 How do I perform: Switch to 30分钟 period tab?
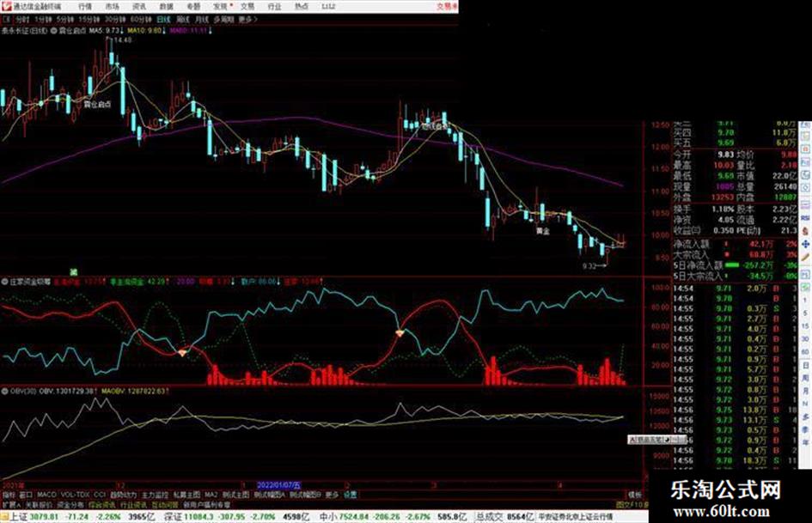(115, 19)
